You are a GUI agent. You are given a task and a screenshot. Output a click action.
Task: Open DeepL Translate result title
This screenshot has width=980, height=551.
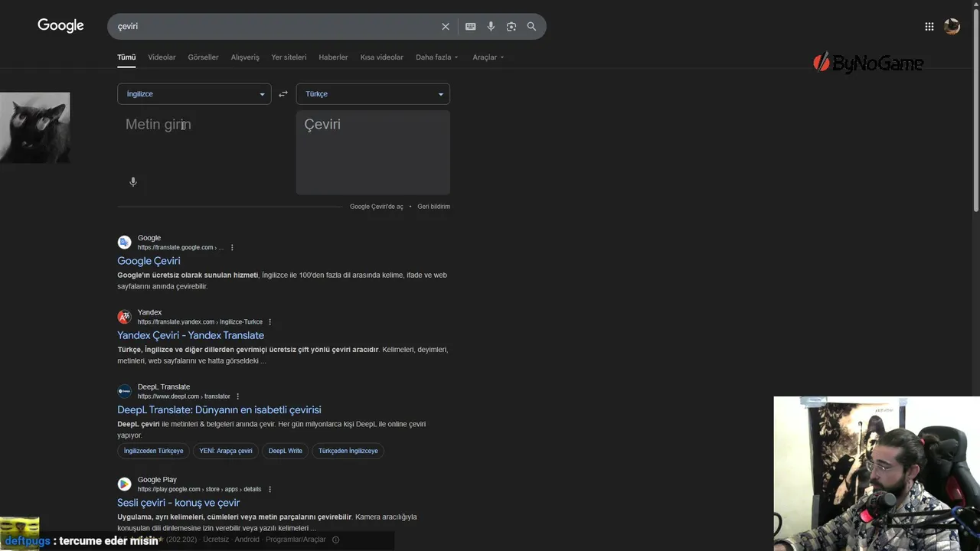coord(219,409)
